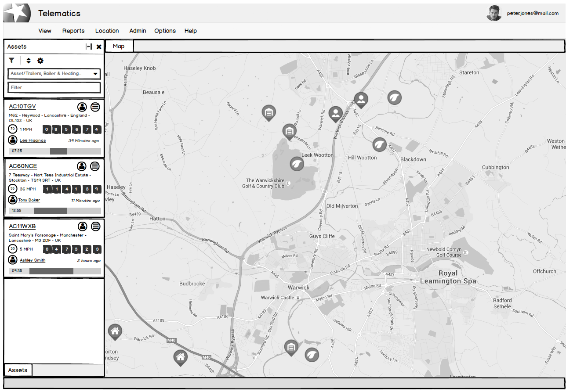Click the person marker on Warwick Bypass
566x392 pixels.
coord(336,115)
